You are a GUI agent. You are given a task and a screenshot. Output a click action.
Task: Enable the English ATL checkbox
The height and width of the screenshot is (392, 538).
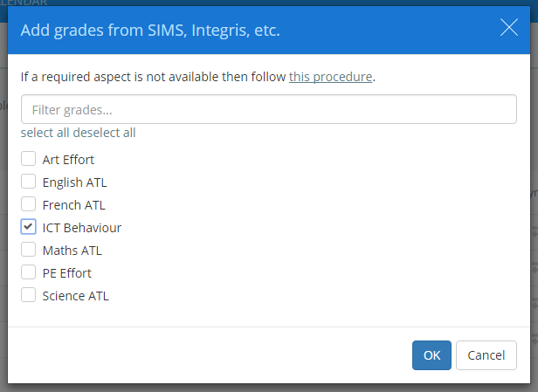tap(28, 182)
